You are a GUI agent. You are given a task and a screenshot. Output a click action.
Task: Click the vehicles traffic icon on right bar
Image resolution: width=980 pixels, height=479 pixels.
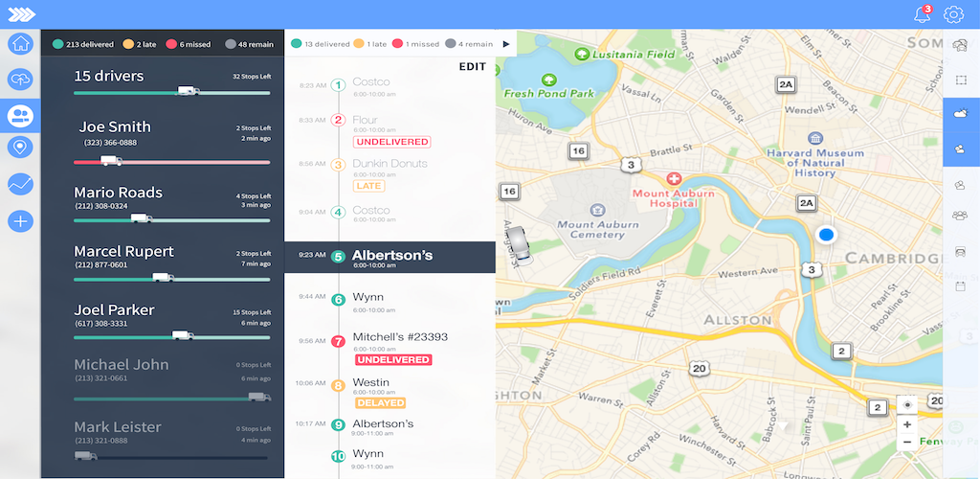click(x=959, y=45)
